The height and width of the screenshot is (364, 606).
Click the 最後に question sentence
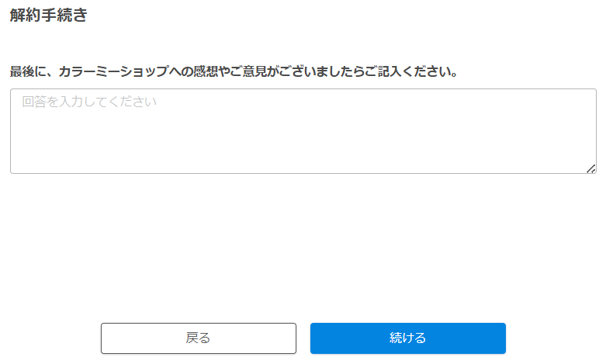[x=234, y=72]
